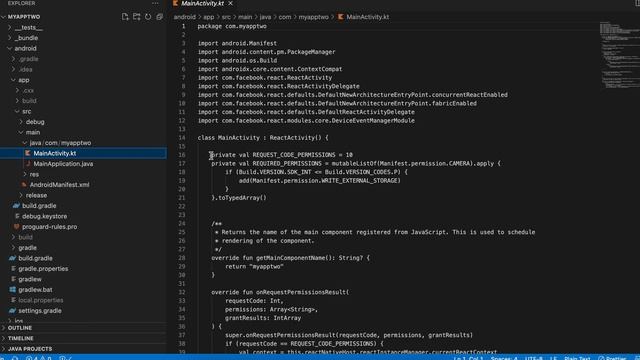
Task: Open gradlew file
Action: click(x=30, y=279)
